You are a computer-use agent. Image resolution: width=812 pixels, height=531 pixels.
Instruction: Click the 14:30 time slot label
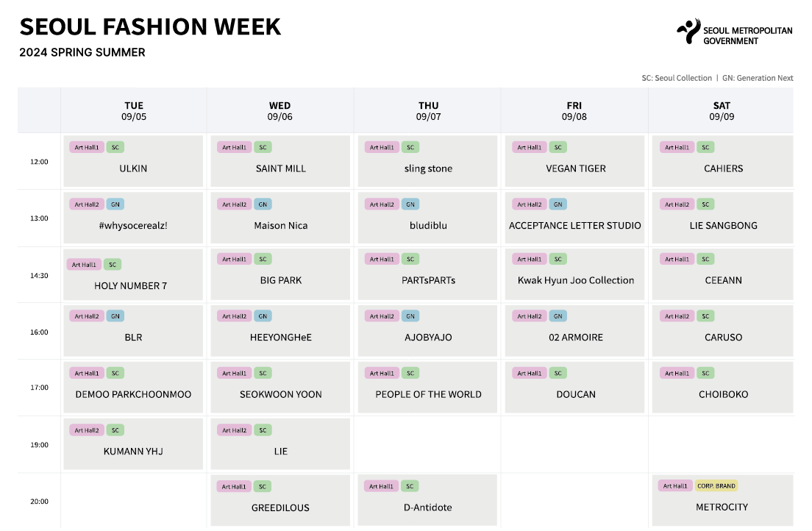pyautogui.click(x=40, y=276)
